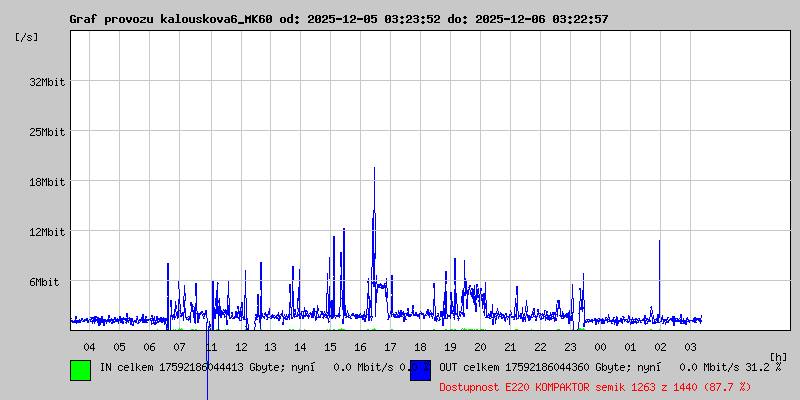Image resolution: width=800 pixels, height=400 pixels.
Task: Select hour 03 at the axis end
Action: click(x=690, y=346)
